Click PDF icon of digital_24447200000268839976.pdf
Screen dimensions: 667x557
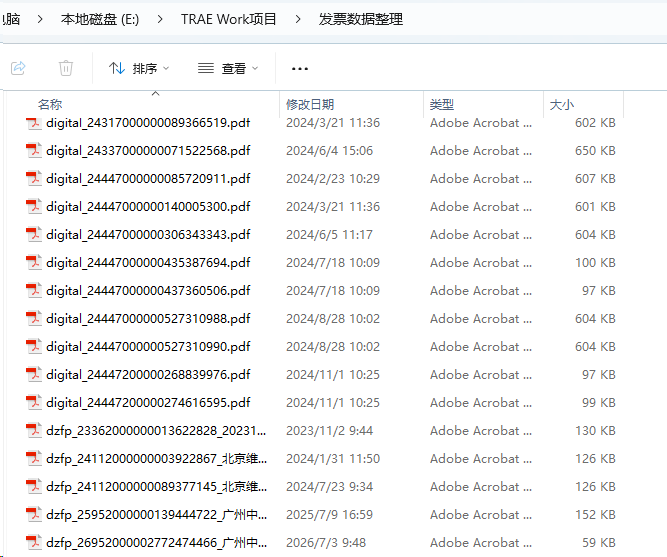tap(34, 374)
